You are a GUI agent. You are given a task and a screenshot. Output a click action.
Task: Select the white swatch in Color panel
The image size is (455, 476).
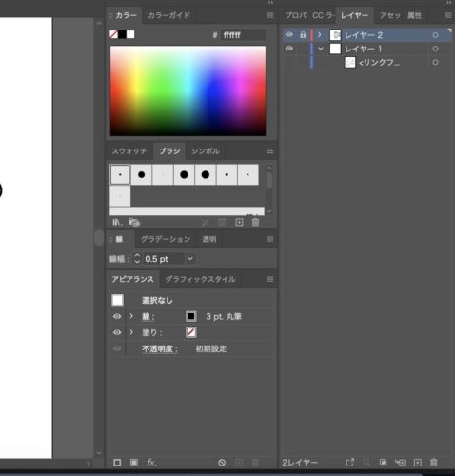(130, 34)
